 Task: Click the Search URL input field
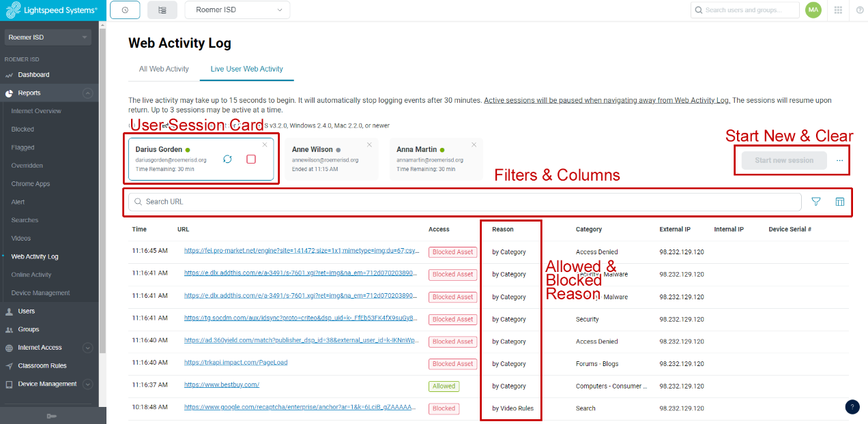[409, 201]
